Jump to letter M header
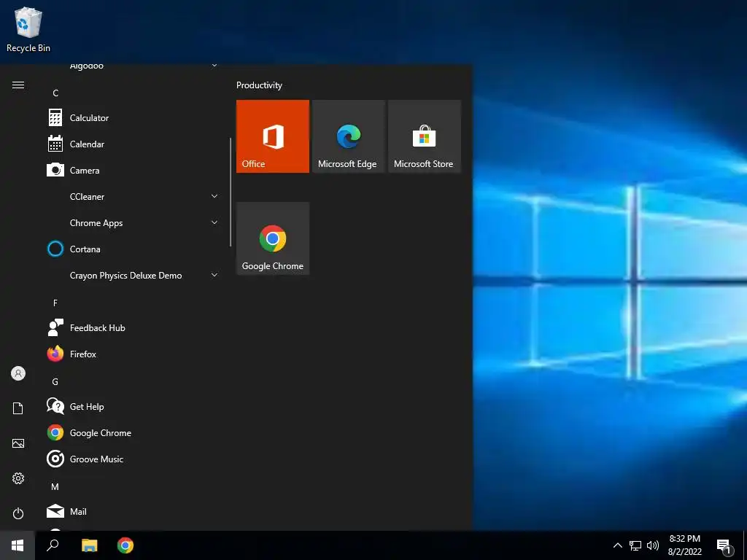 55,486
